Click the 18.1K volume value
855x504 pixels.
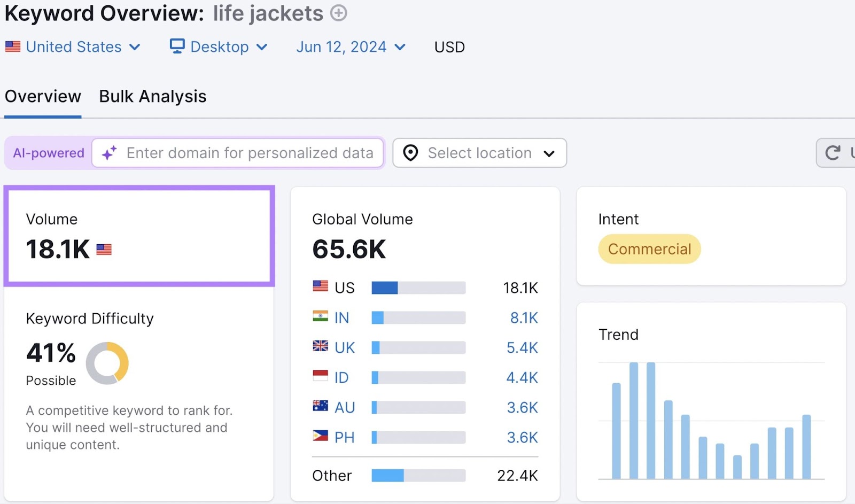(x=58, y=250)
